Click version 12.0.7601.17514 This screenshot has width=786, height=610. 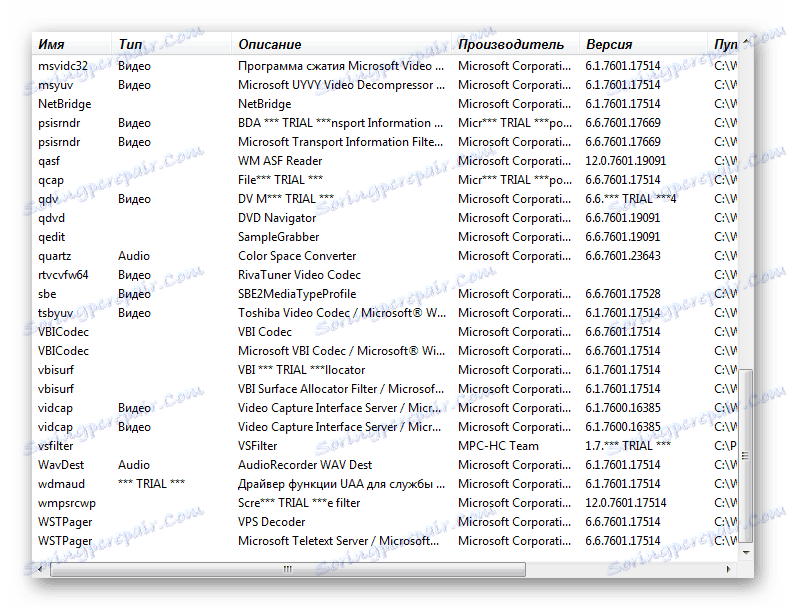pos(626,503)
